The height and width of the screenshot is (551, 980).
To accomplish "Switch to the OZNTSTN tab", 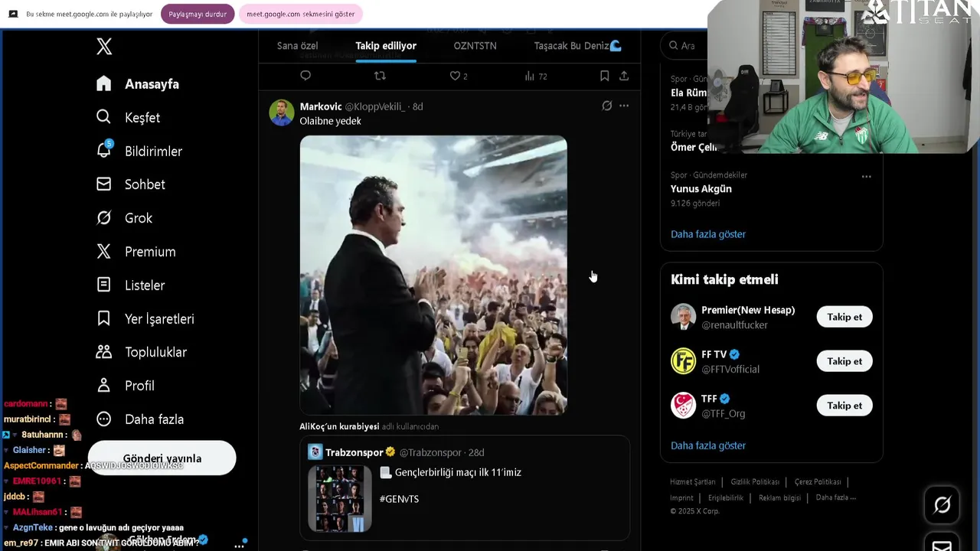I will (x=475, y=46).
